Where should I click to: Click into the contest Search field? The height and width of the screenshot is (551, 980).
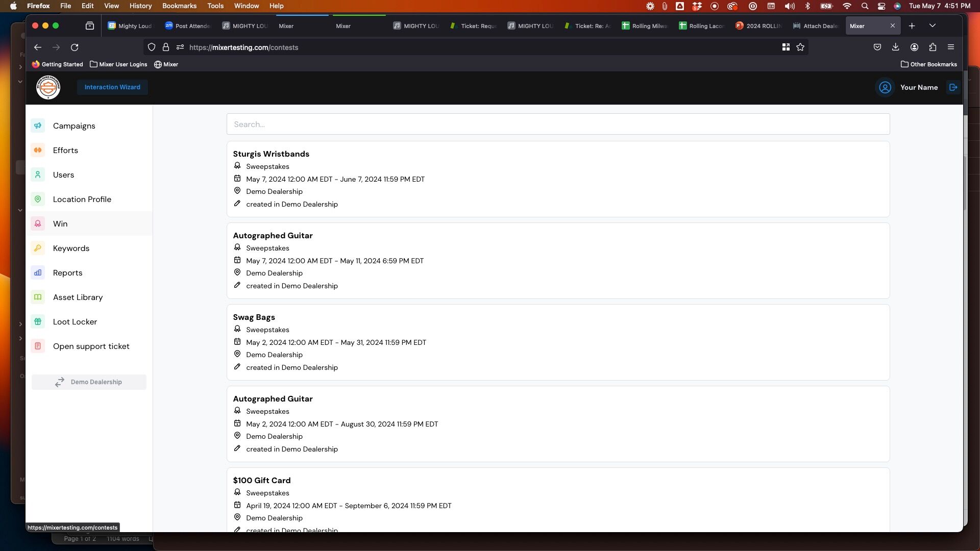(558, 124)
